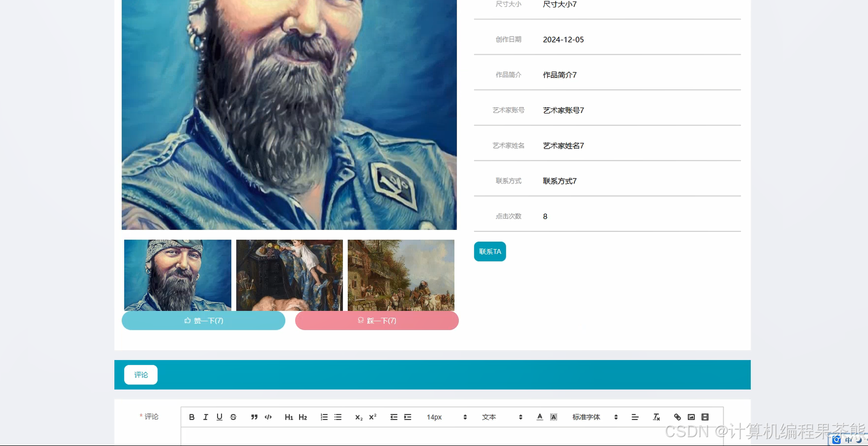Insert a blockquote in the comment editor
The image size is (868, 446).
(254, 417)
